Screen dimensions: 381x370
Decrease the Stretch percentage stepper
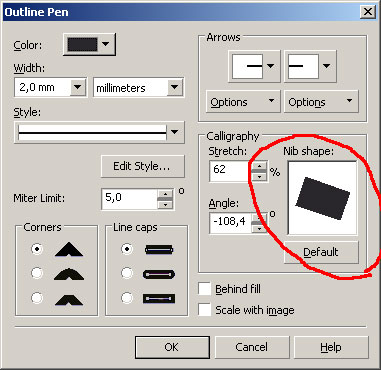point(259,176)
